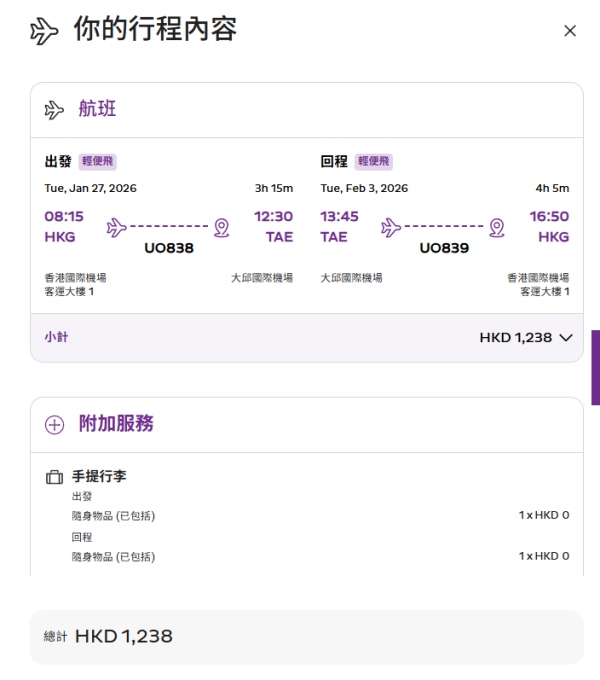The height and width of the screenshot is (680, 600).
Task: Click the plane icon on UO839 route
Action: pyautogui.click(x=391, y=227)
